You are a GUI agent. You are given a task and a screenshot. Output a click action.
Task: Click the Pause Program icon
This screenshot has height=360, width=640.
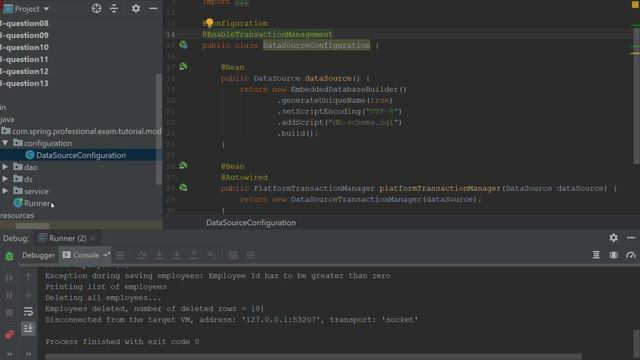9,295
